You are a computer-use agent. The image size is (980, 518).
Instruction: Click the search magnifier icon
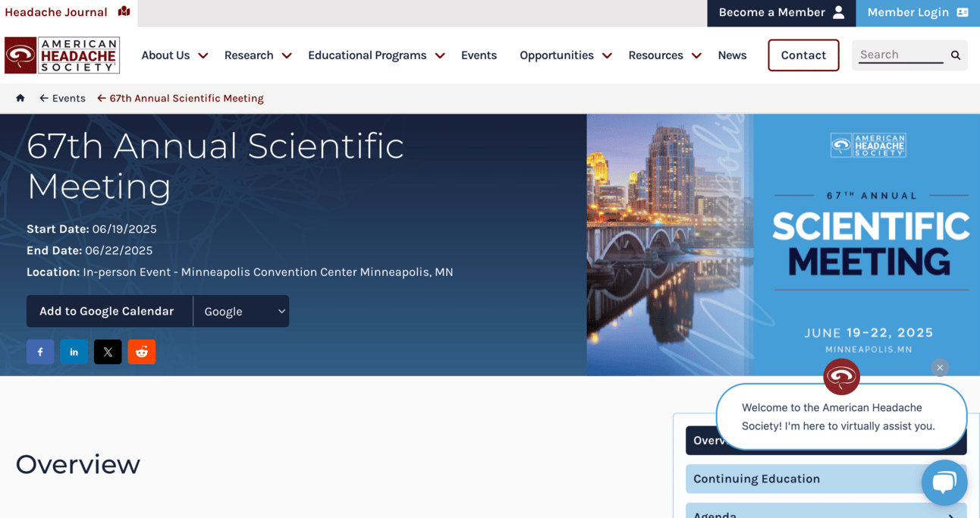(x=956, y=55)
